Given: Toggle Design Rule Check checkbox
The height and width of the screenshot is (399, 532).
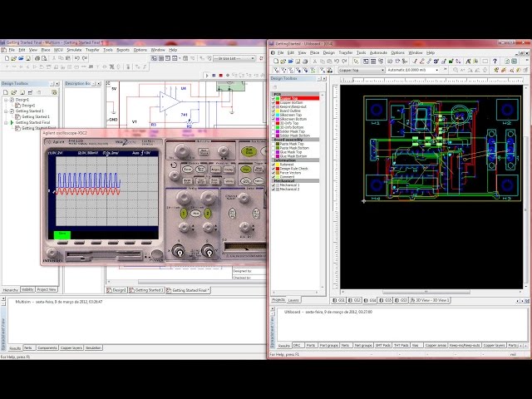Looking at the screenshot, I should click(273, 168).
